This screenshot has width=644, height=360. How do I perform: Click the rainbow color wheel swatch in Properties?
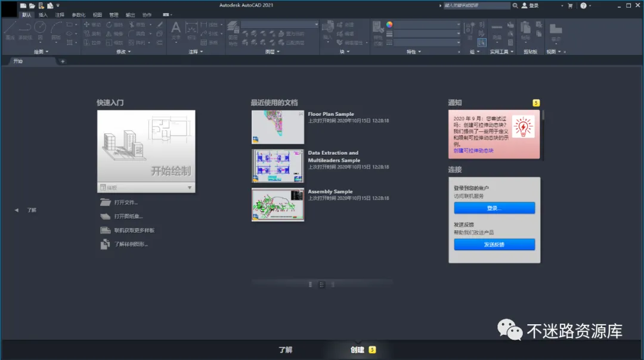click(389, 24)
